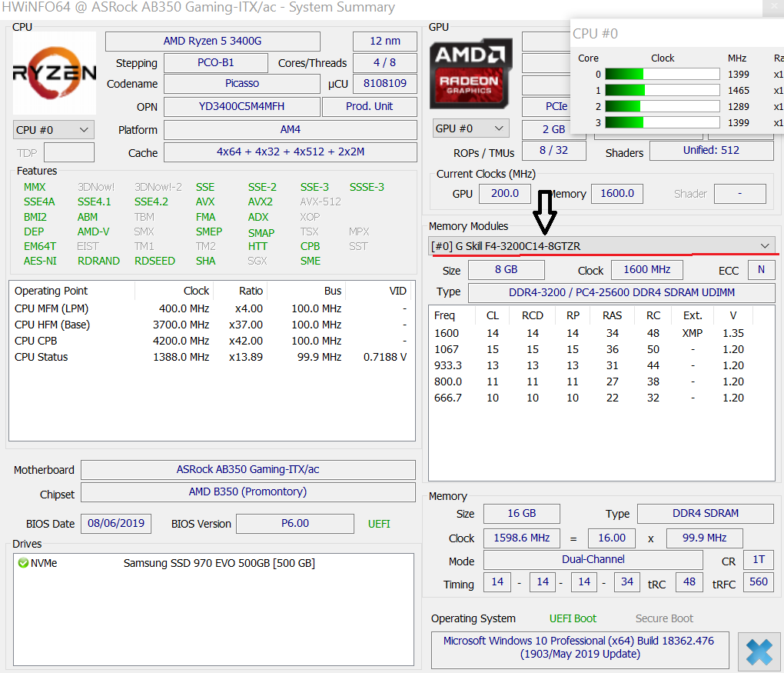
Task: Click the Unified: 512 shaders value
Action: coord(712,151)
